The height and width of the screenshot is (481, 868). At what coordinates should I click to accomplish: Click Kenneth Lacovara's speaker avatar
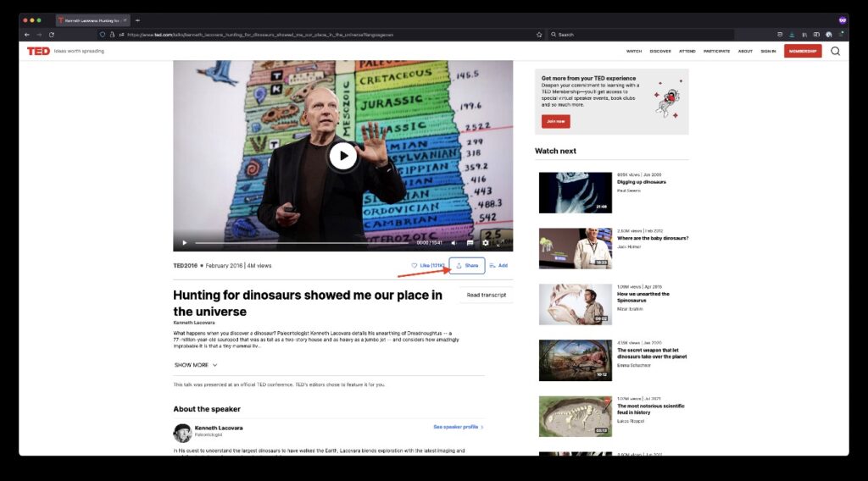[x=182, y=433]
